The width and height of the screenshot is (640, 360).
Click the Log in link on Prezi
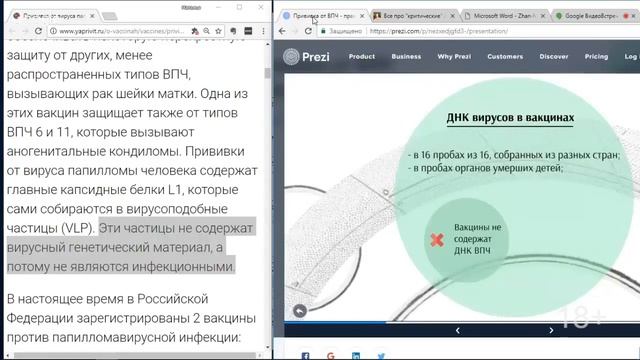tap(631, 56)
